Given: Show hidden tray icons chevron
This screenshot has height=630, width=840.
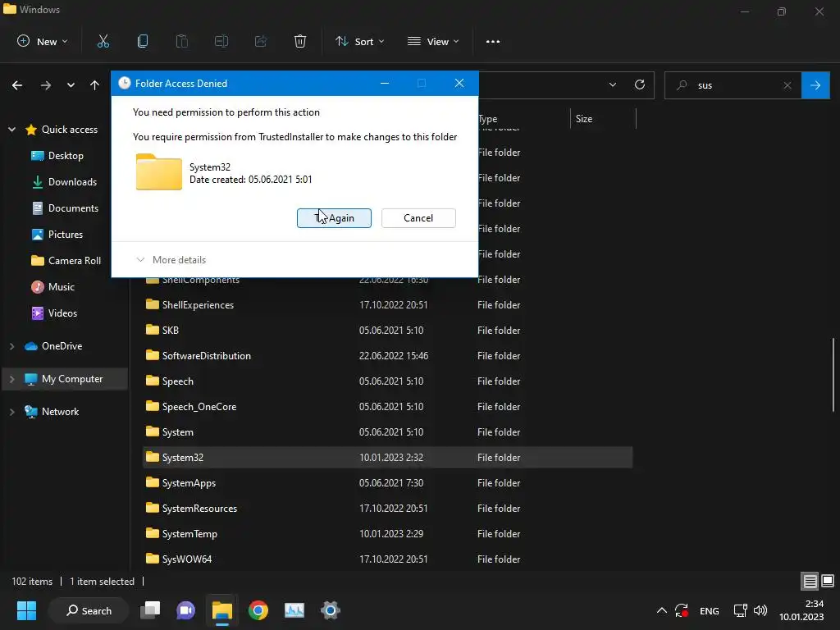Looking at the screenshot, I should (662, 610).
